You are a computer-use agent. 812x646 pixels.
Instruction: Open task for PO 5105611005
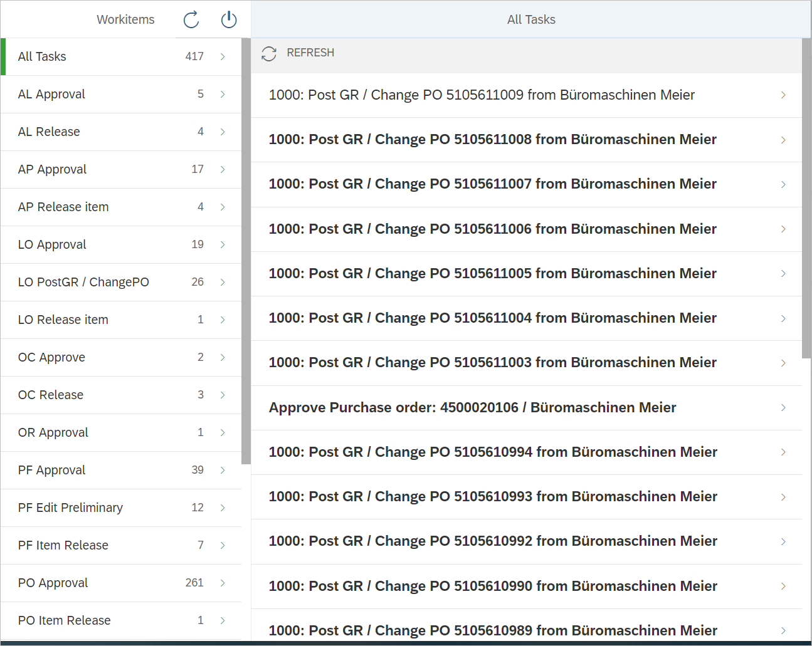(492, 274)
